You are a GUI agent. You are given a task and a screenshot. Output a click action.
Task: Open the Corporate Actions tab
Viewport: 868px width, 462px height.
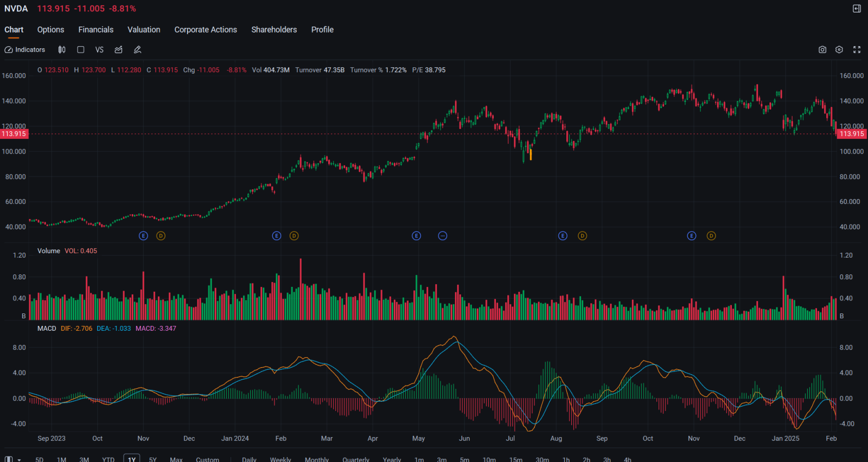click(206, 30)
